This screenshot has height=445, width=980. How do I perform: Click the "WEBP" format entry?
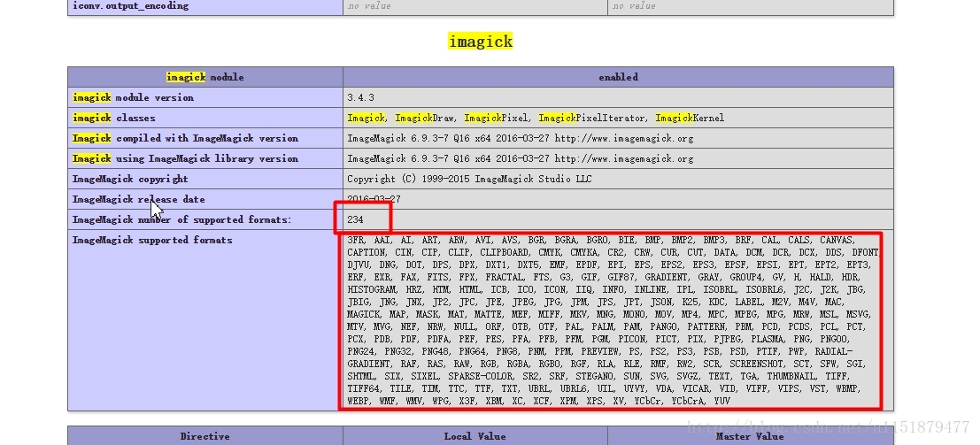[359, 401]
